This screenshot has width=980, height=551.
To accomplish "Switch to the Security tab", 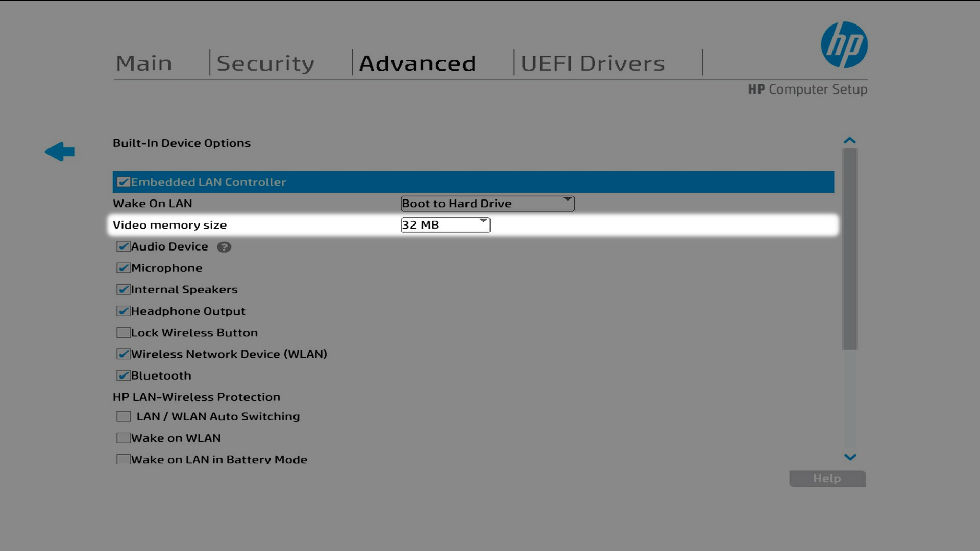I will tap(265, 62).
